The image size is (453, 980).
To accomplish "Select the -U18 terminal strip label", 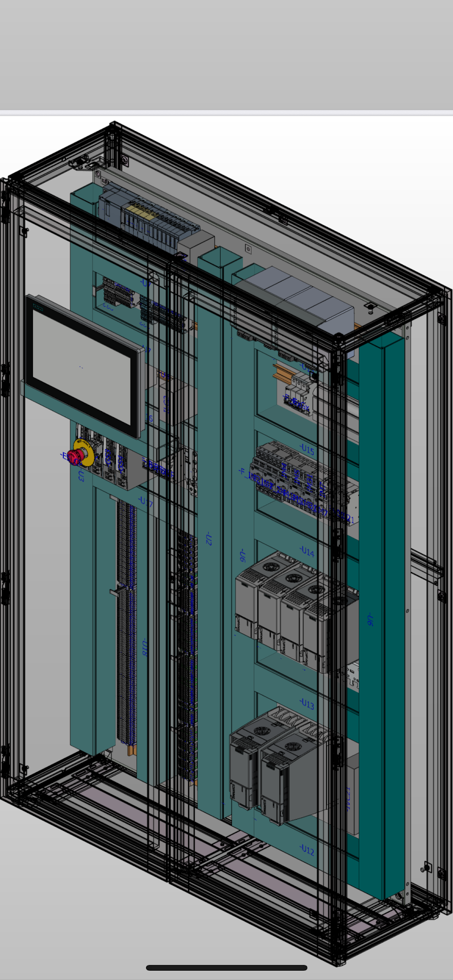I will (145, 648).
